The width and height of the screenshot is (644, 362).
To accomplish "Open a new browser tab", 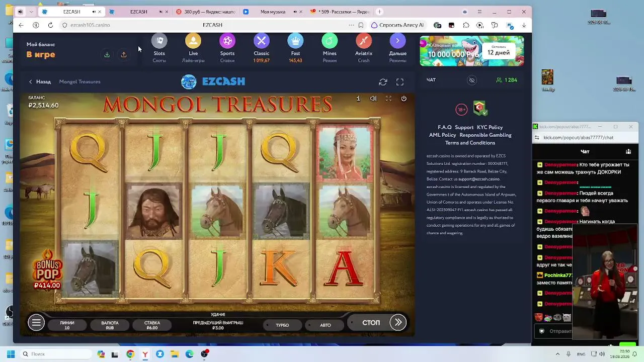I will 380,12.
